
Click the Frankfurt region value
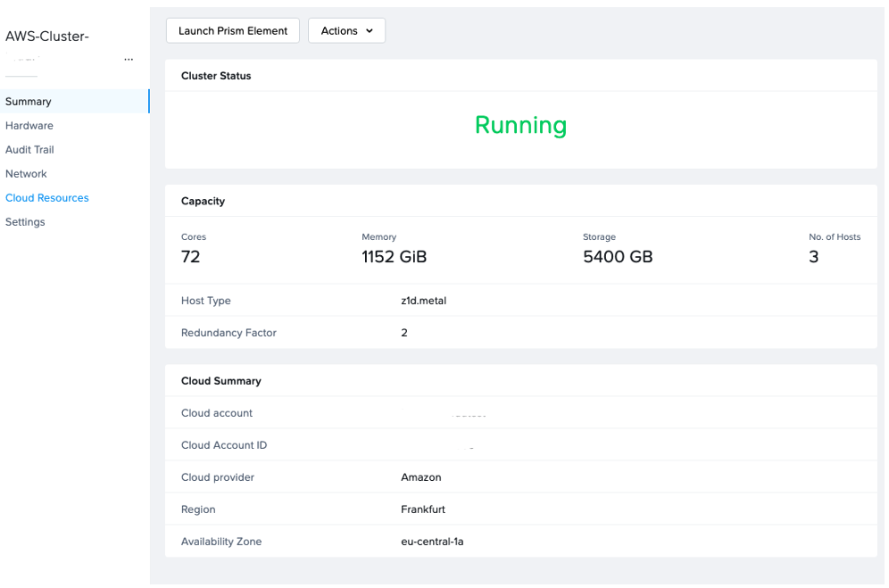(421, 509)
